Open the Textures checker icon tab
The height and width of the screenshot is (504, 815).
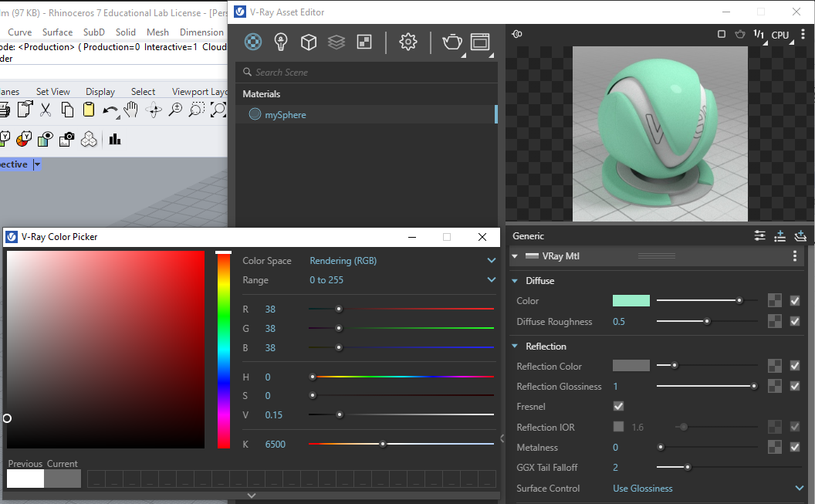pos(364,42)
